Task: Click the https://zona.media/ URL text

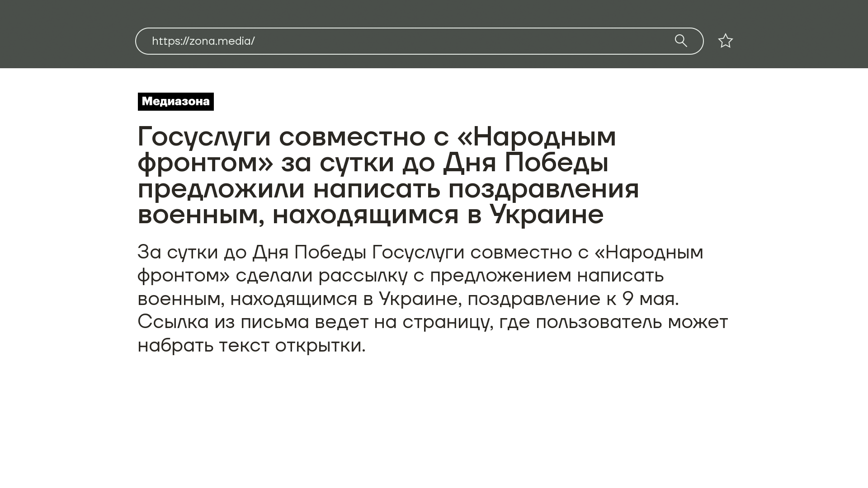Action: click(203, 41)
